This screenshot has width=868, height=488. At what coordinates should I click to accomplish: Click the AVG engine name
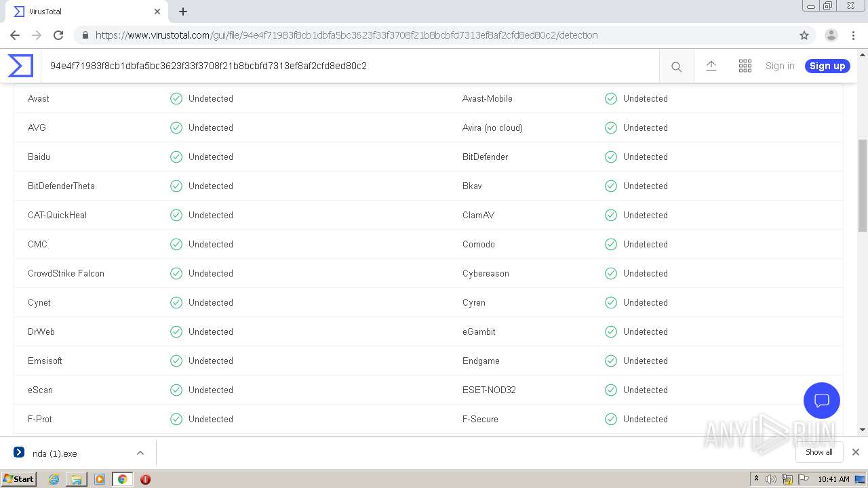[37, 127]
